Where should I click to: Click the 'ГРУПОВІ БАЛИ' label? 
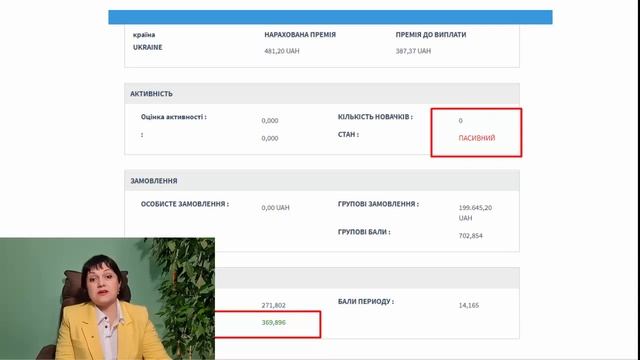(x=364, y=232)
